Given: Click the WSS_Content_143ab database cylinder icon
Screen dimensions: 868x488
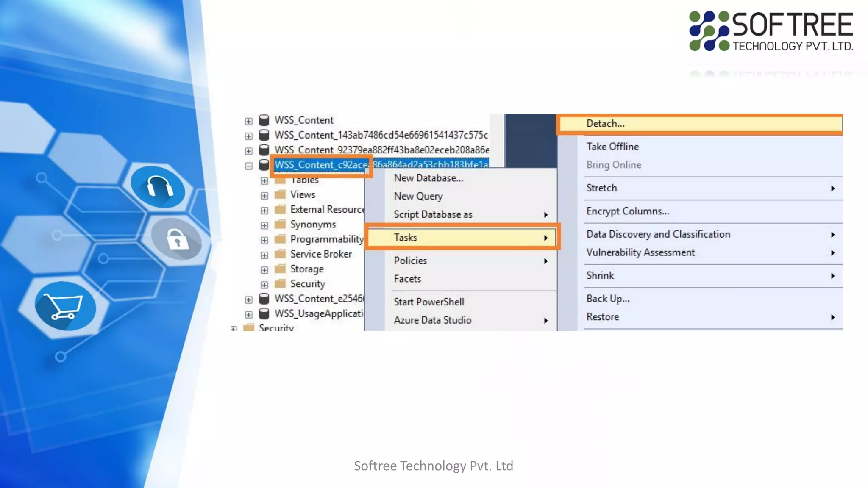Looking at the screenshot, I should (x=264, y=135).
